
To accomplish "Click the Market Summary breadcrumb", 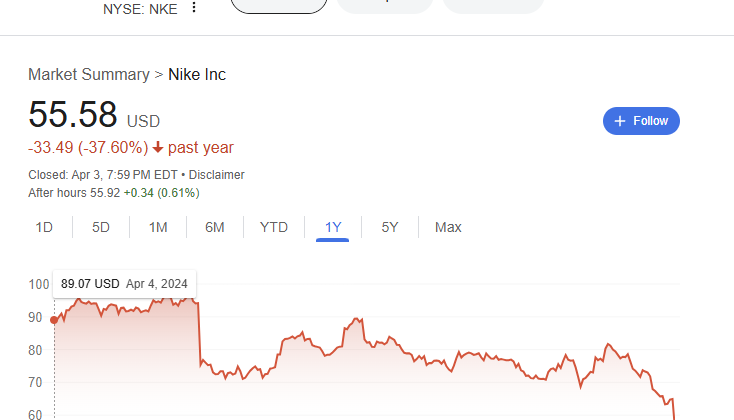I will click(x=89, y=74).
